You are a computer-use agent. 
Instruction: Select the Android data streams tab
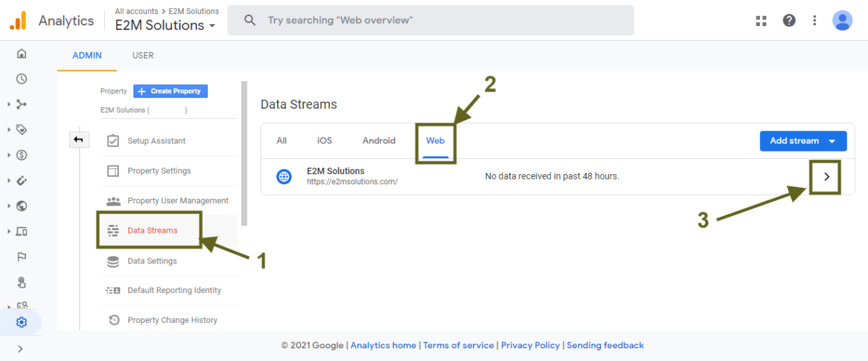pos(379,141)
